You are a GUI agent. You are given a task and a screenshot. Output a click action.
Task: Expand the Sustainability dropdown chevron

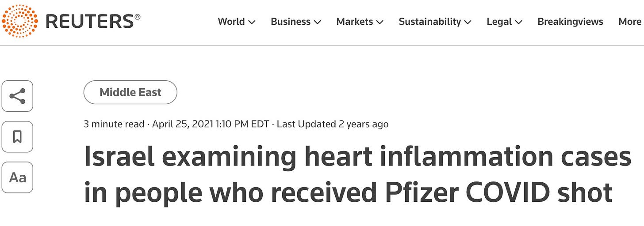[x=468, y=22]
